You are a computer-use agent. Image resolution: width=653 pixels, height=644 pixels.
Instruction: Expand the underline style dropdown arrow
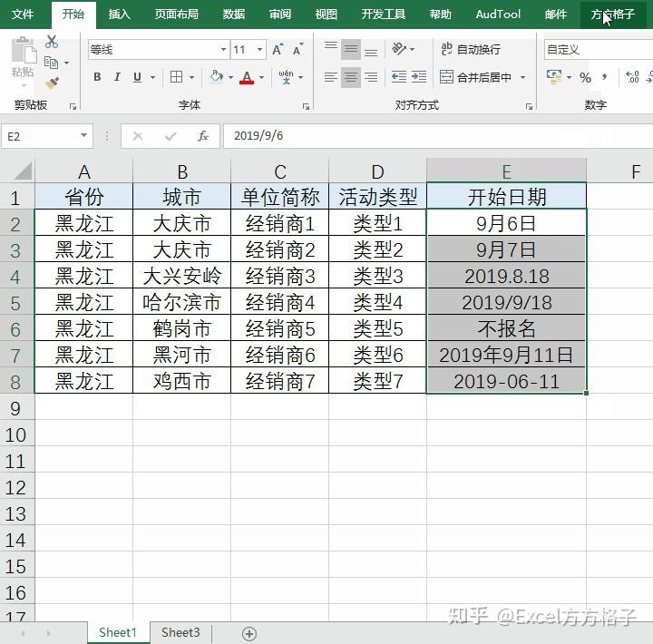coord(152,77)
